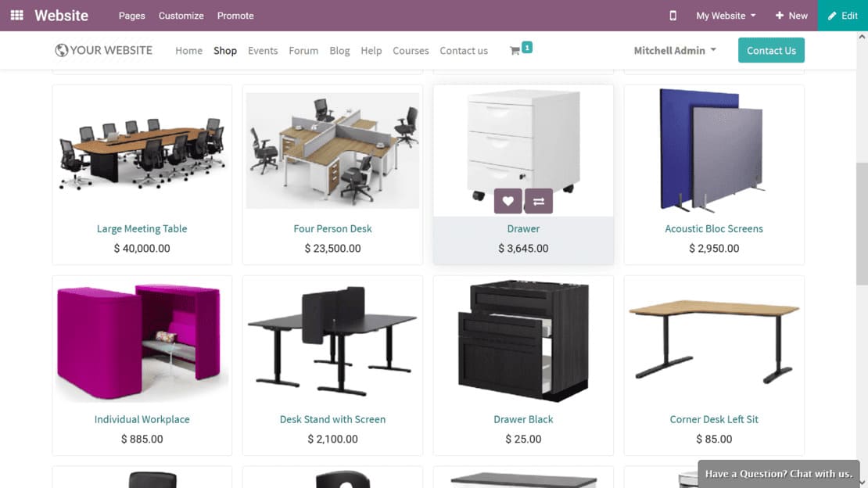
Task: Open the Customize menu
Action: coord(181,16)
